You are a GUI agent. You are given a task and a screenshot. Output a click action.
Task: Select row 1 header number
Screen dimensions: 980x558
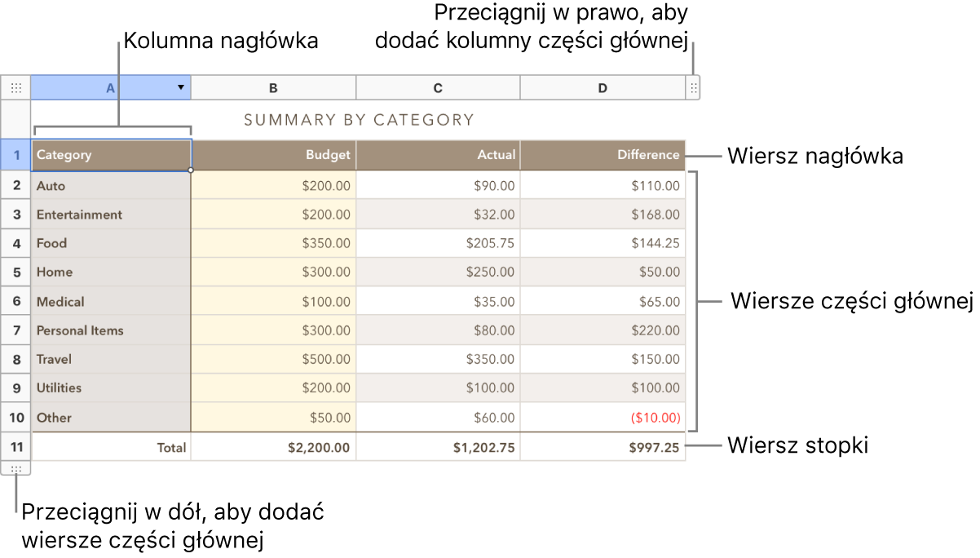[15, 154]
